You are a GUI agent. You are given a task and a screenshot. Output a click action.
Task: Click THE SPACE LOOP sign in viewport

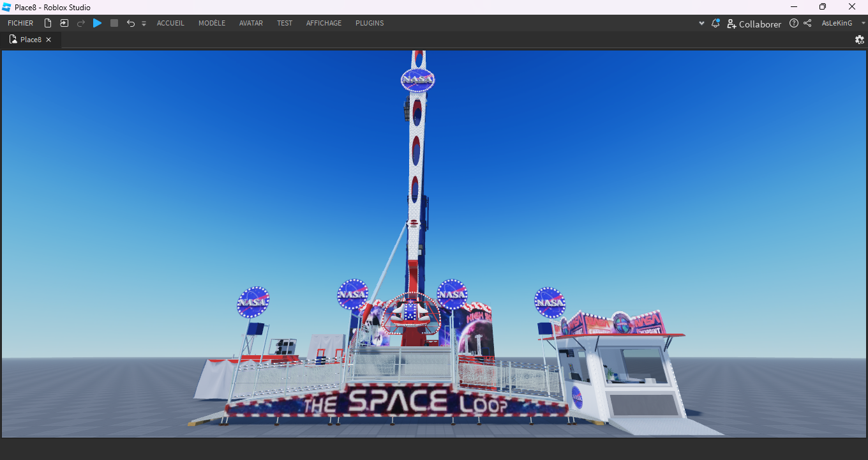396,402
